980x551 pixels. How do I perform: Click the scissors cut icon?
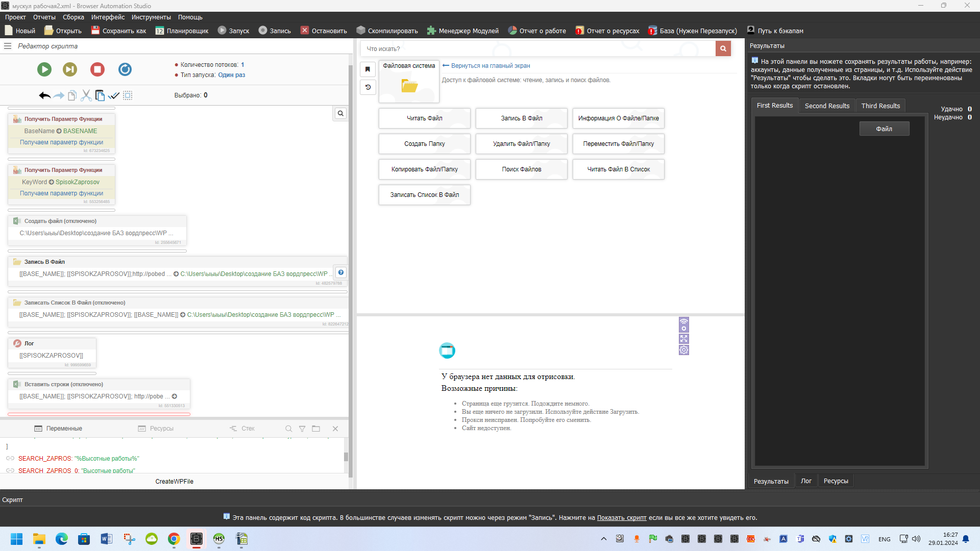pyautogui.click(x=86, y=95)
